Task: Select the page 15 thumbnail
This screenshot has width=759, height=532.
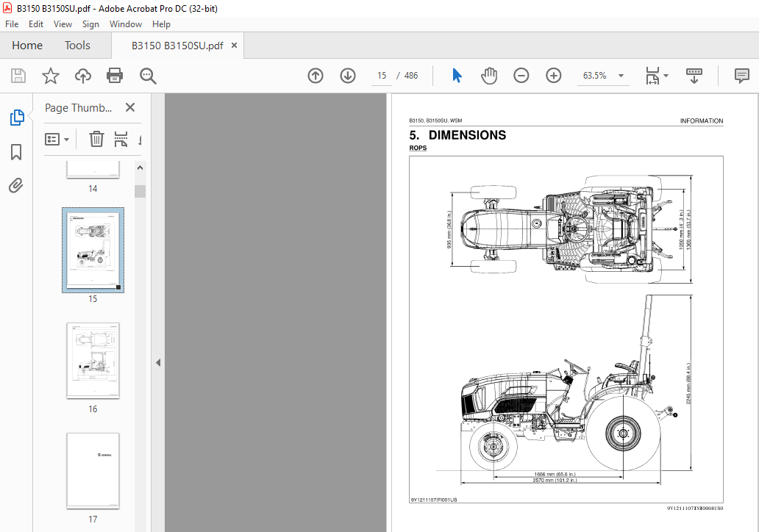Action: point(93,250)
